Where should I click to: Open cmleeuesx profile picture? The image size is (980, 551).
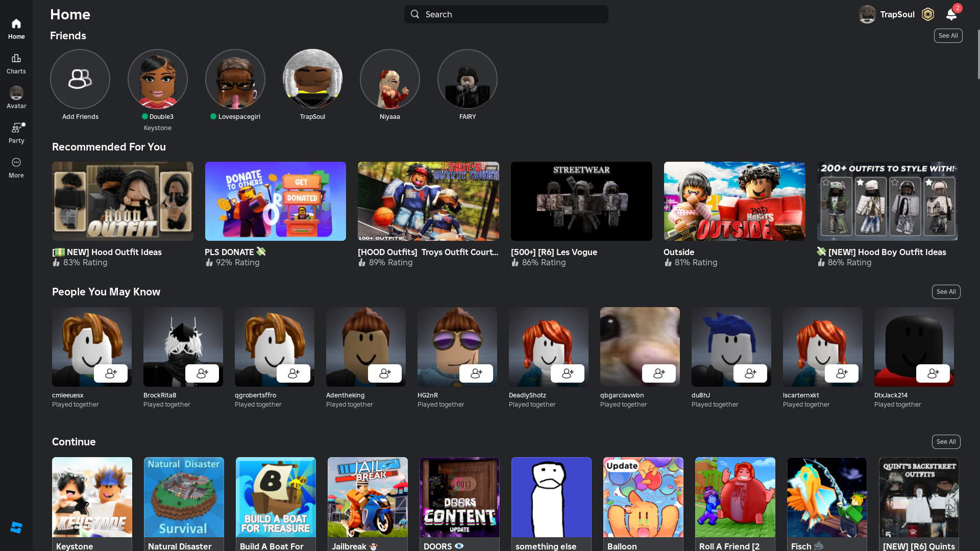pos(92,347)
